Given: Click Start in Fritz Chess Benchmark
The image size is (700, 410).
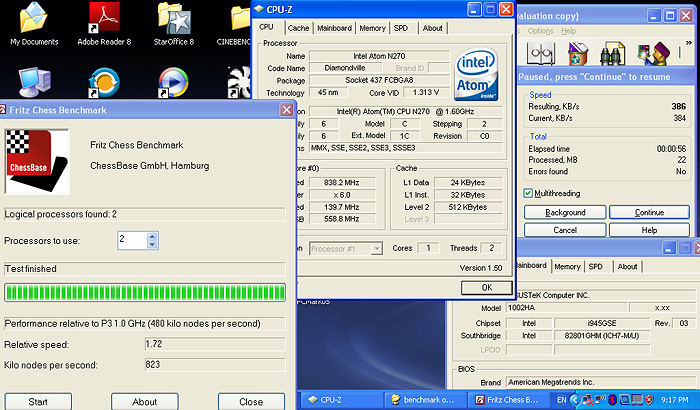Looking at the screenshot, I should [x=38, y=401].
